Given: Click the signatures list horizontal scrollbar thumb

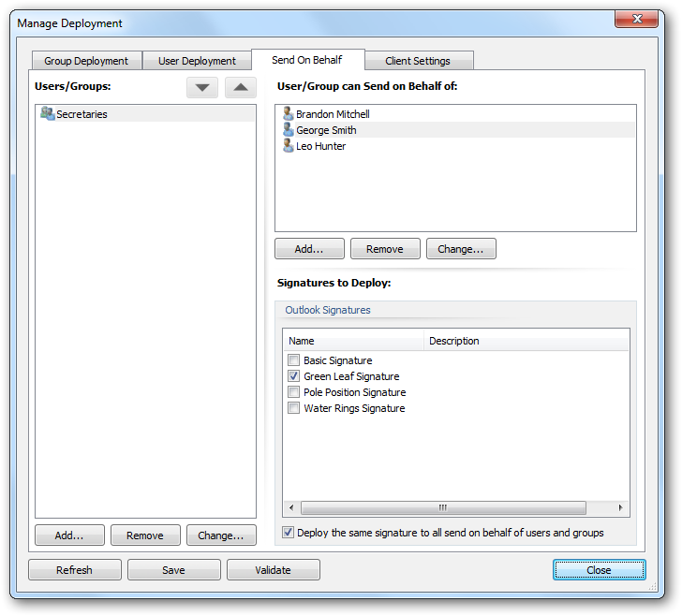Looking at the screenshot, I should coord(443,507).
